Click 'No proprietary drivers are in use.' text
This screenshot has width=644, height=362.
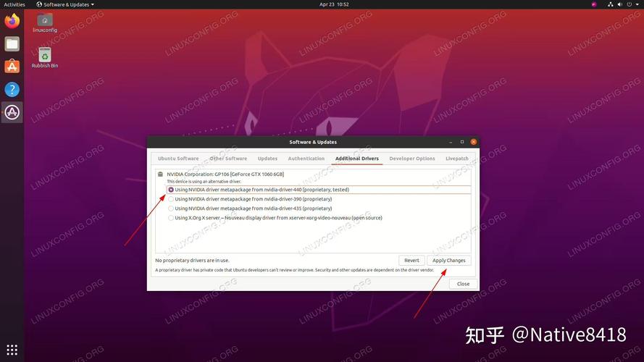tap(192, 260)
